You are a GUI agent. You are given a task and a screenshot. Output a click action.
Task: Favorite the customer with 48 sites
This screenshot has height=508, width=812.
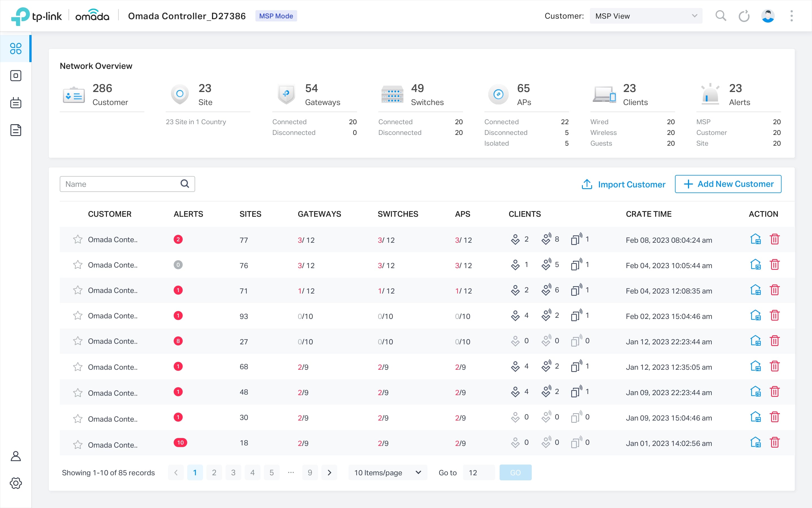(78, 392)
